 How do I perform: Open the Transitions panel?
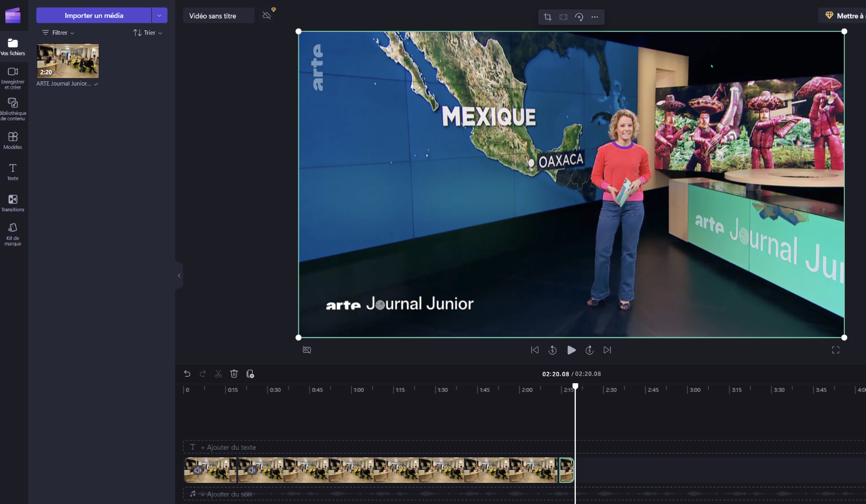point(13,203)
